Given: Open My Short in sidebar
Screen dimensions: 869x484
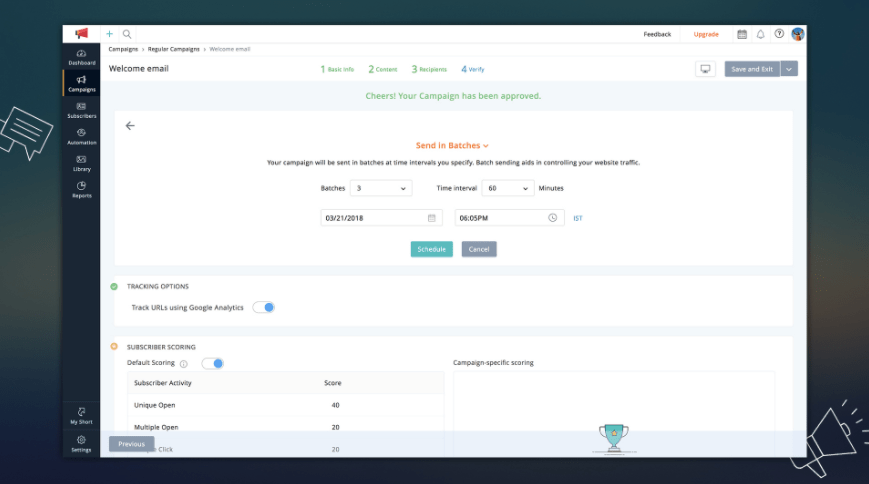Looking at the screenshot, I should pyautogui.click(x=81, y=416).
